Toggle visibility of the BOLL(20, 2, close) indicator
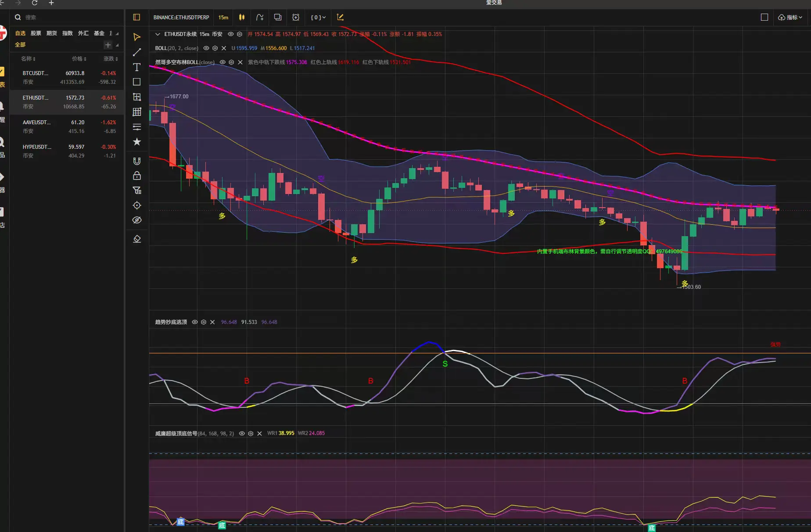The width and height of the screenshot is (811, 532). [x=206, y=48]
